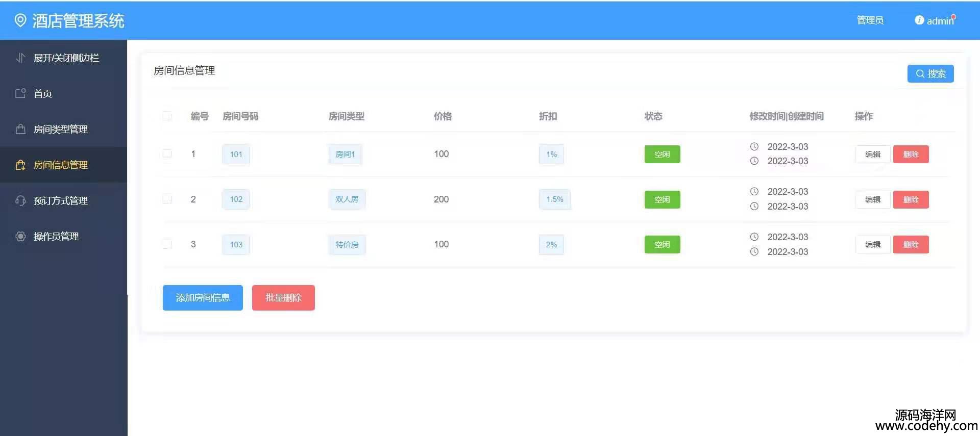Click the upper clock icon in room 101 row
Image resolution: width=980 pixels, height=436 pixels.
point(754,146)
